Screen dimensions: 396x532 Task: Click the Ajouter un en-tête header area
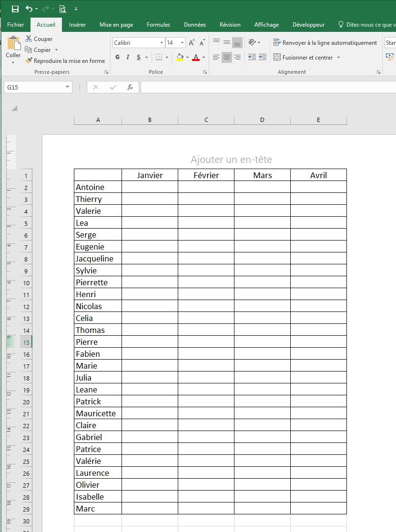coord(231,160)
